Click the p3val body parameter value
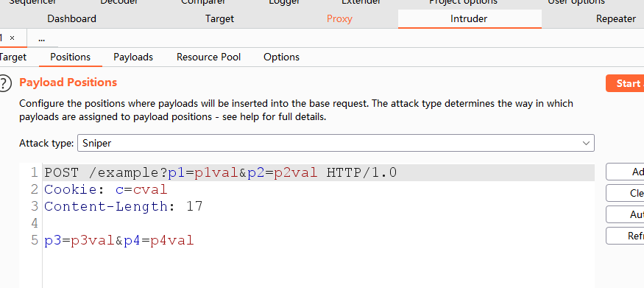Image resolution: width=644 pixels, height=288 pixels. pyautogui.click(x=93, y=240)
